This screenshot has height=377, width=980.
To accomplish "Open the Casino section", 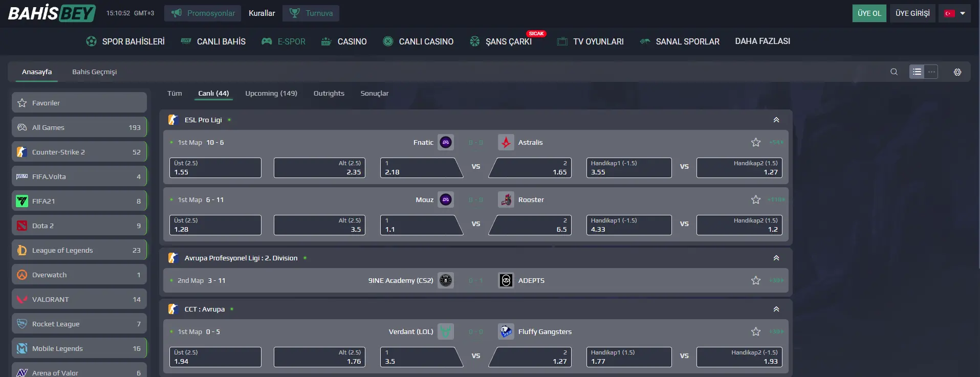I will pyautogui.click(x=344, y=41).
